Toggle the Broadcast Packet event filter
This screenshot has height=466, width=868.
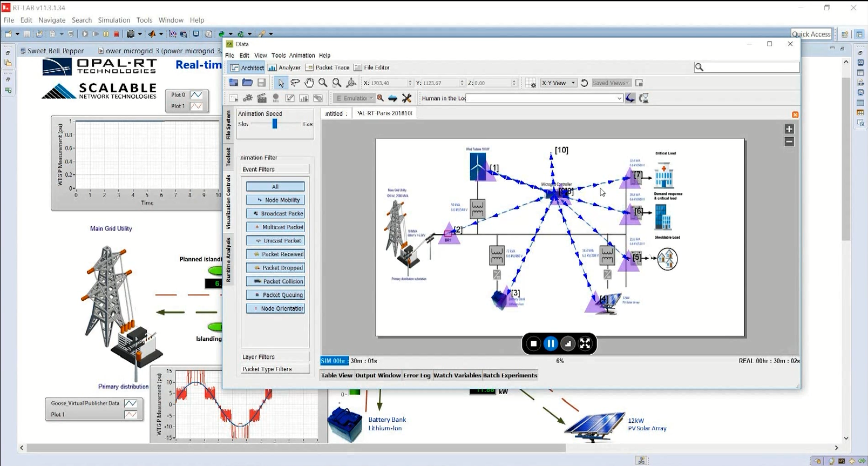tap(275, 213)
